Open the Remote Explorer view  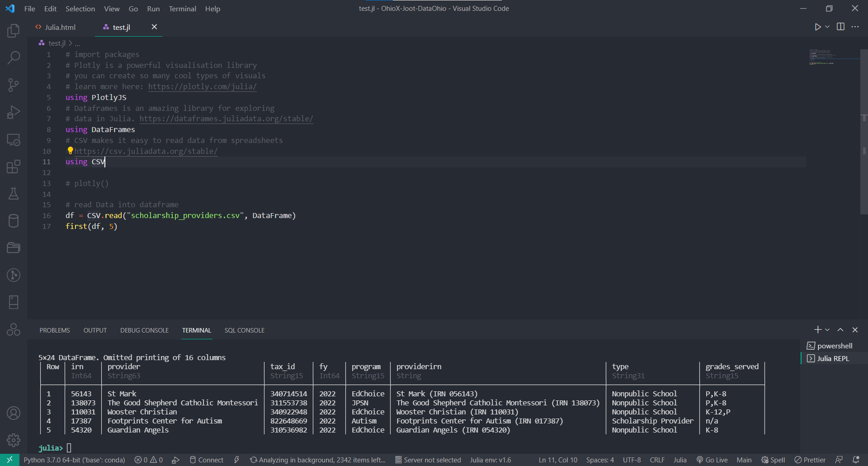[x=14, y=140]
